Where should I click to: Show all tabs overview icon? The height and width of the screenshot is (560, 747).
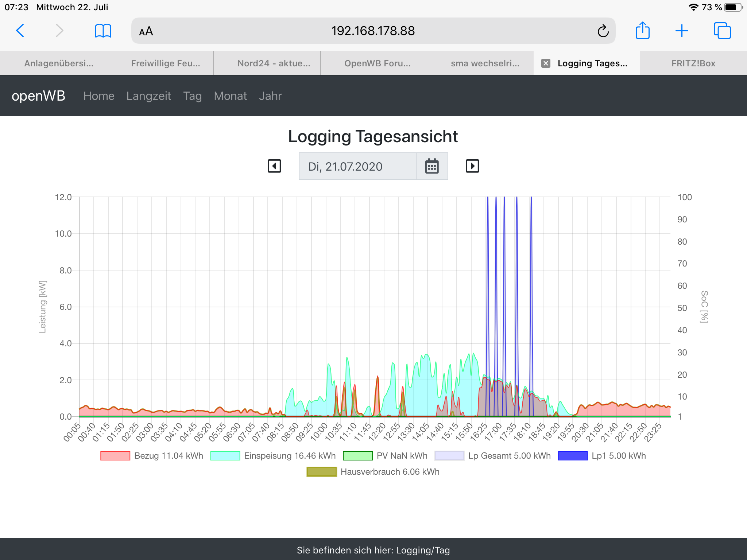tap(722, 31)
